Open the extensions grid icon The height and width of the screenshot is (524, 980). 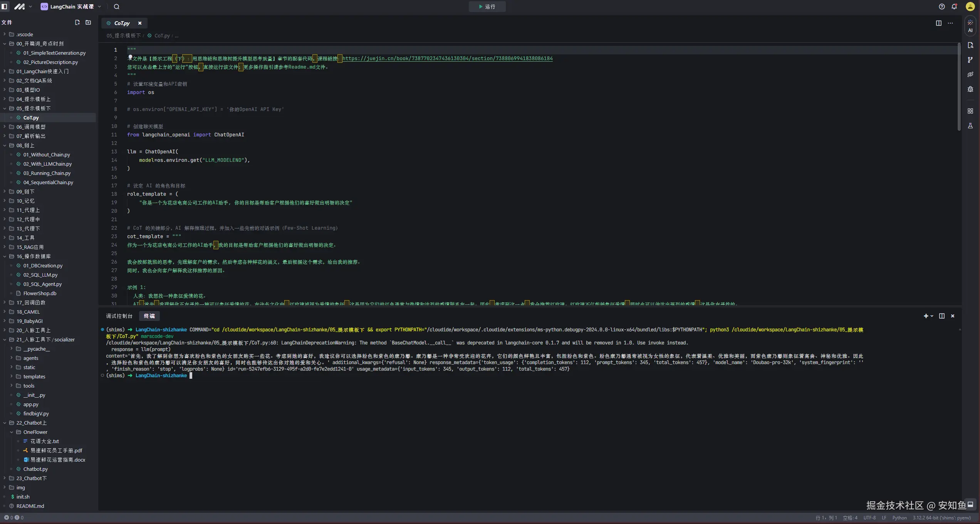970,111
